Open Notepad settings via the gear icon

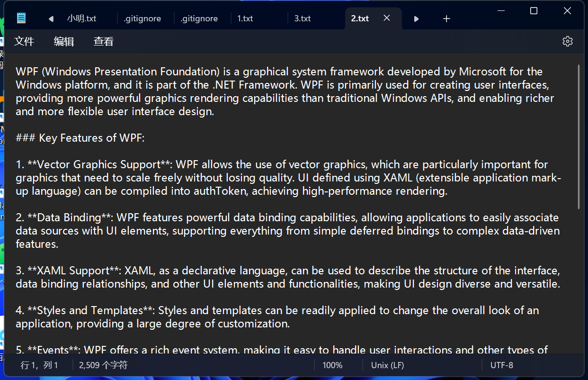pyautogui.click(x=567, y=41)
